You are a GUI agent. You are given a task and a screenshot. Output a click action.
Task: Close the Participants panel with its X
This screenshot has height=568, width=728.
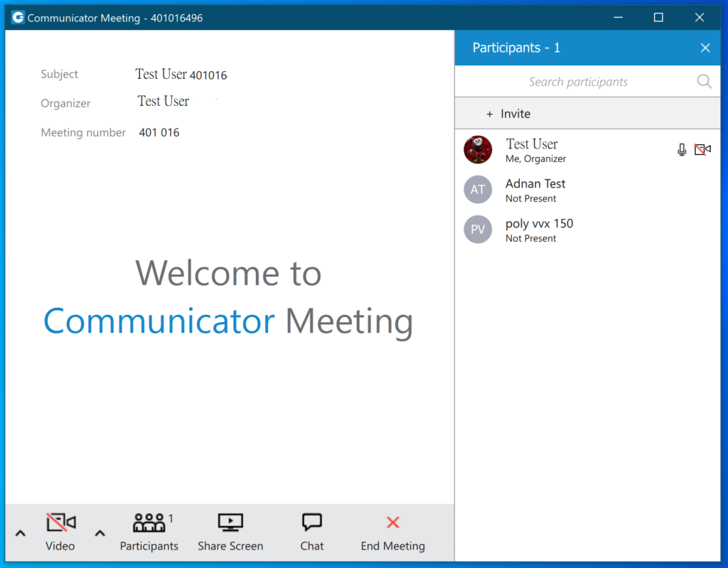[705, 48]
